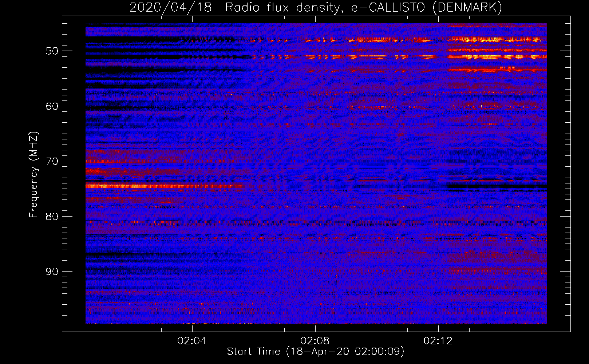Click the 02:08 time tick label
This screenshot has width=589, height=364.
(x=315, y=341)
